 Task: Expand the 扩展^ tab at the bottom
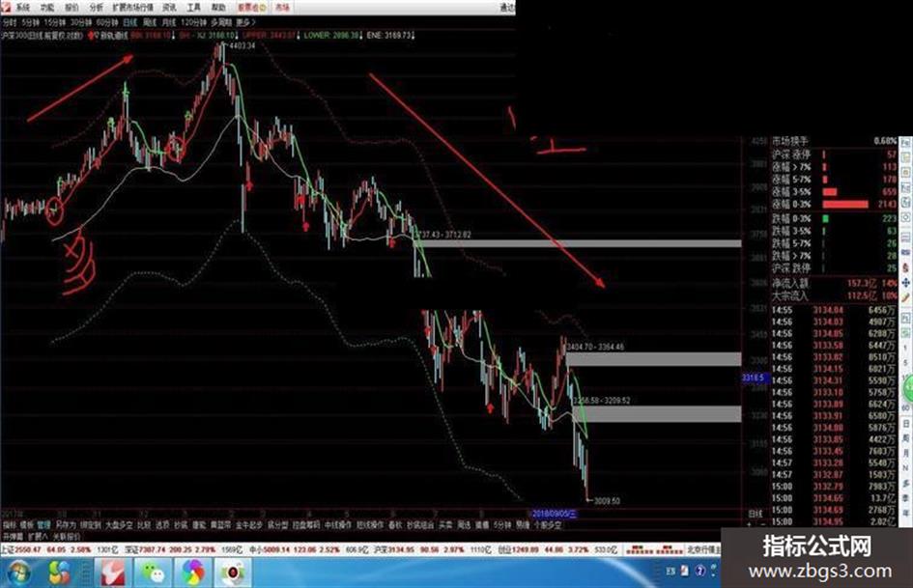38,536
